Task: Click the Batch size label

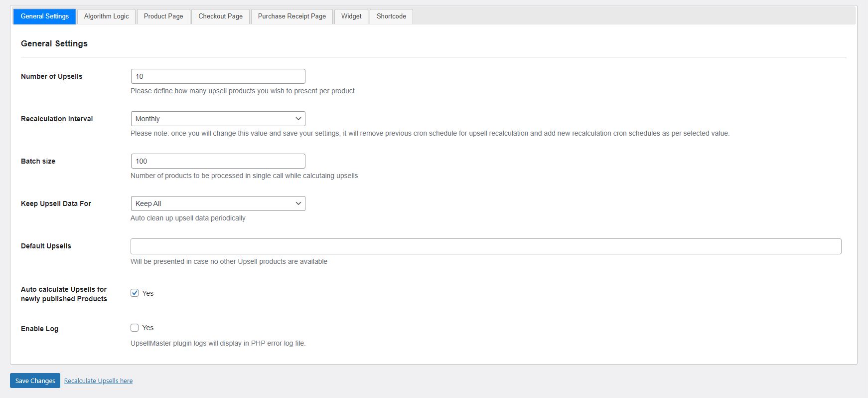Action: click(38, 161)
